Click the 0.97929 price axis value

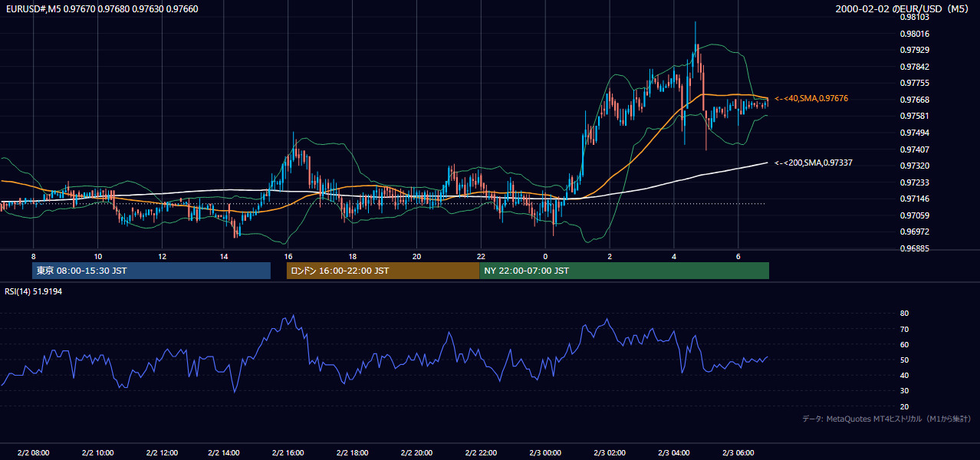(914, 50)
